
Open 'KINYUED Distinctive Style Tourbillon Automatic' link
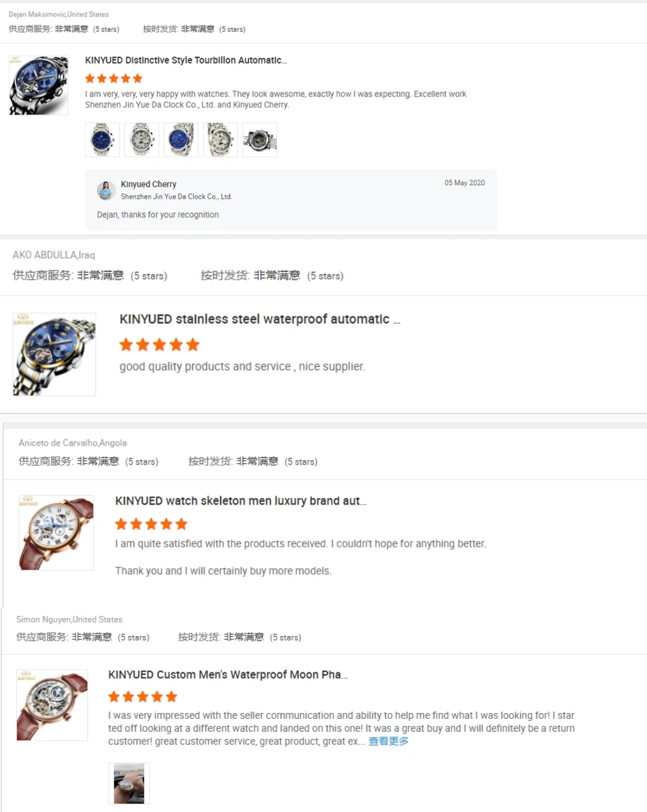[x=186, y=60]
